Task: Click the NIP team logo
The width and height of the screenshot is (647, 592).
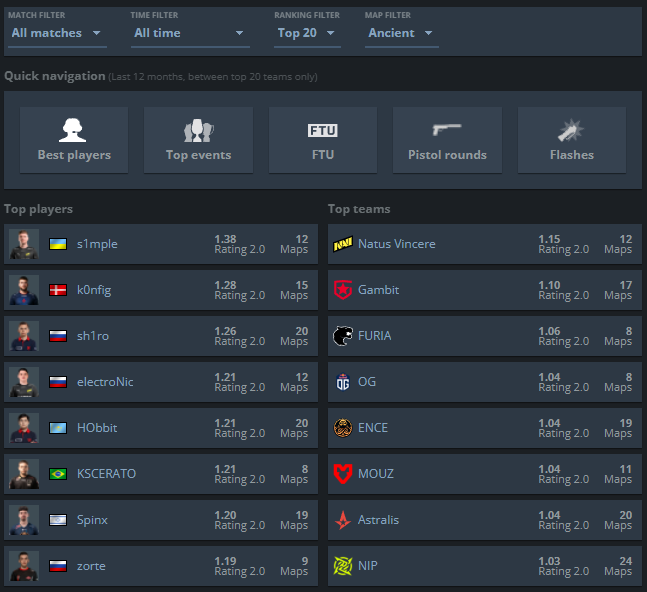Action: tap(343, 566)
